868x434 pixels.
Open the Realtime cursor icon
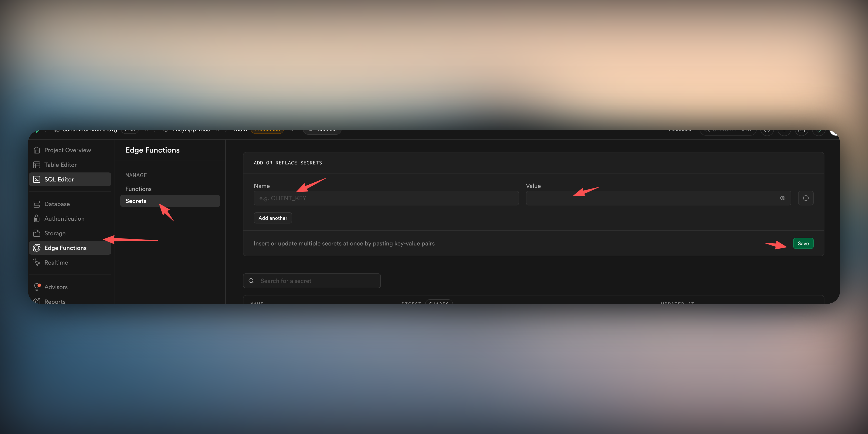[37, 262]
